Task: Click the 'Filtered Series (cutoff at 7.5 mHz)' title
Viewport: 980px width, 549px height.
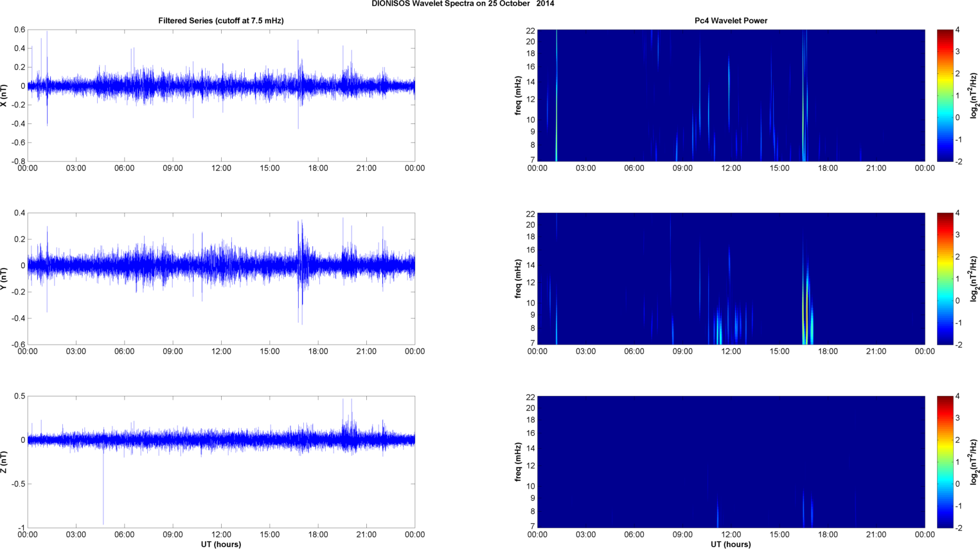Action: tap(221, 21)
